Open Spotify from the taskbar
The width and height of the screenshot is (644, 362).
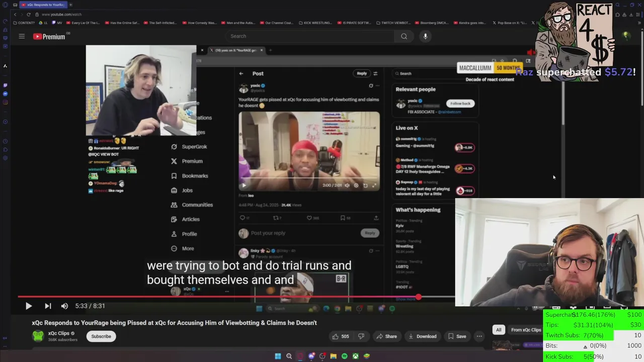point(344,356)
